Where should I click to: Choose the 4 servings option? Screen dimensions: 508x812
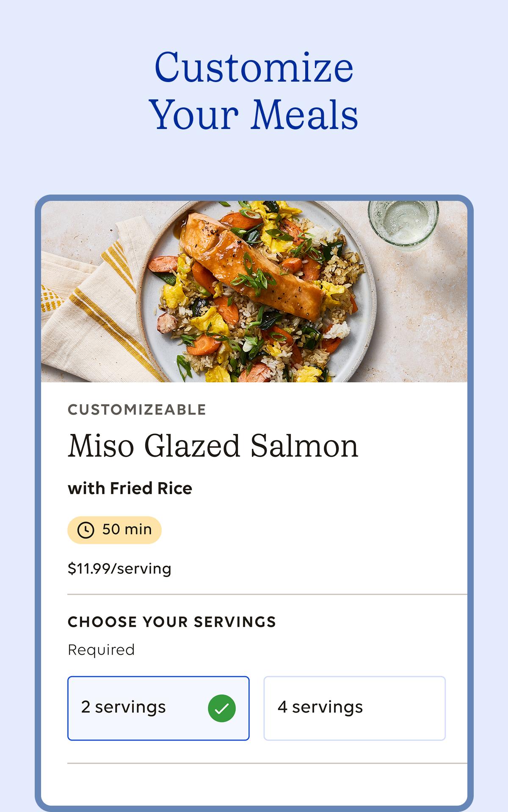click(x=354, y=708)
